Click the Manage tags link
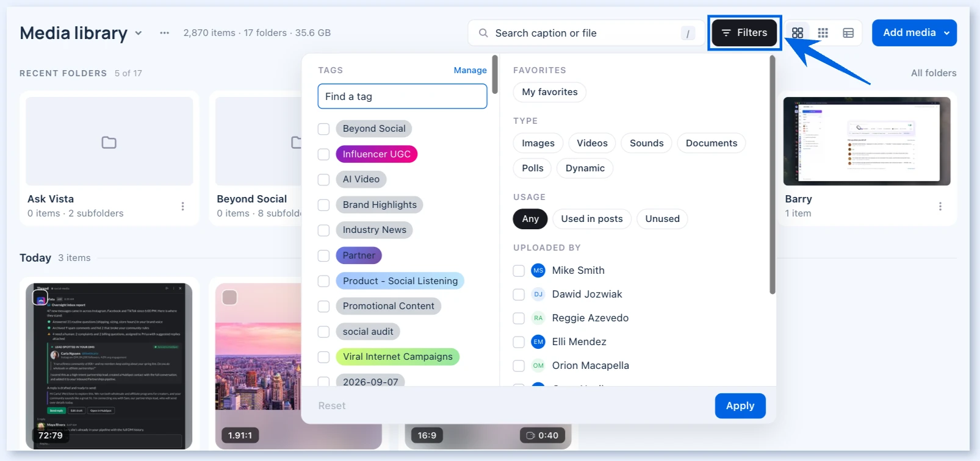Screen dimensions: 980x461 pos(470,70)
